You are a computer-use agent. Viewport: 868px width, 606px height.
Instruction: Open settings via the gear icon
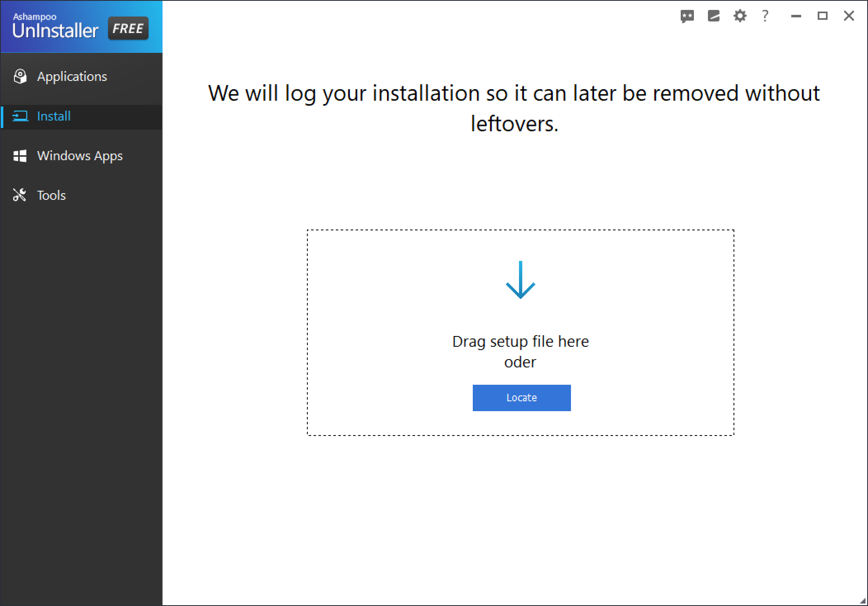[x=740, y=16]
